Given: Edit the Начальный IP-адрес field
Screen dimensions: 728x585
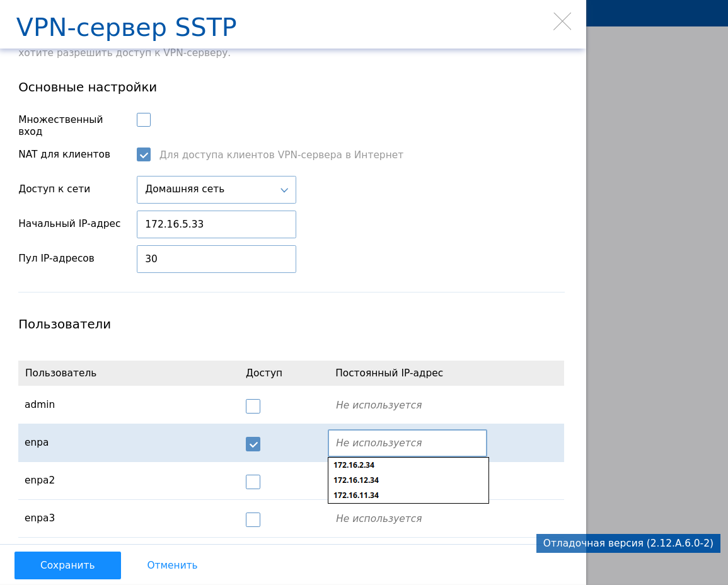Looking at the screenshot, I should 216,224.
